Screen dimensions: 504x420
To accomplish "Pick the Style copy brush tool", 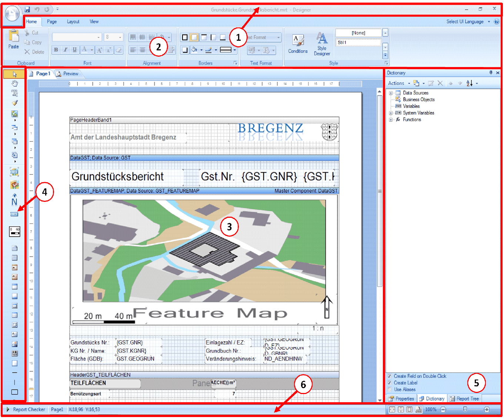I will (14, 103).
